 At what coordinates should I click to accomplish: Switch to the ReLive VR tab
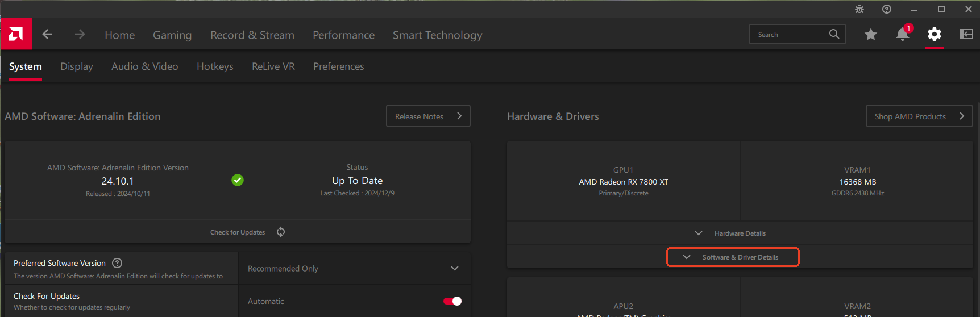[x=273, y=66]
